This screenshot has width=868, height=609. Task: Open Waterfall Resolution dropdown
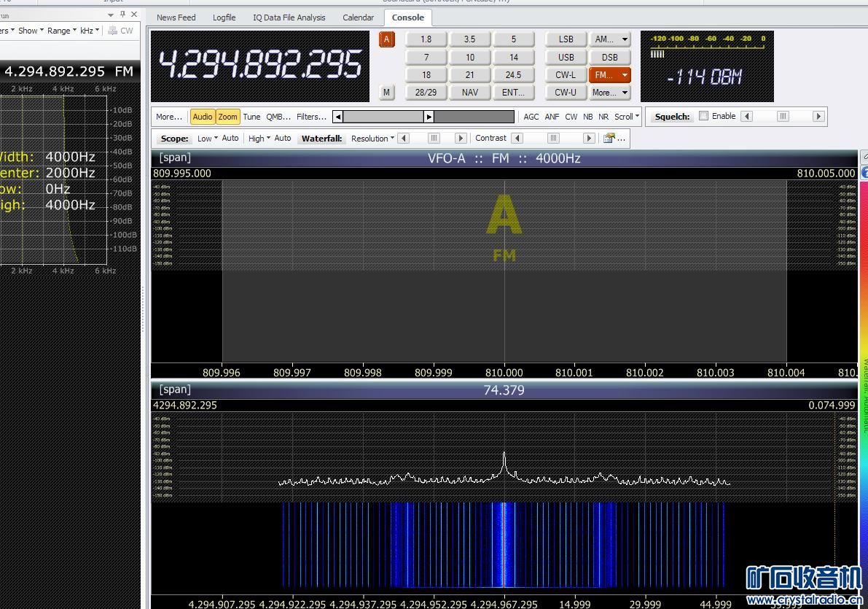pos(372,139)
